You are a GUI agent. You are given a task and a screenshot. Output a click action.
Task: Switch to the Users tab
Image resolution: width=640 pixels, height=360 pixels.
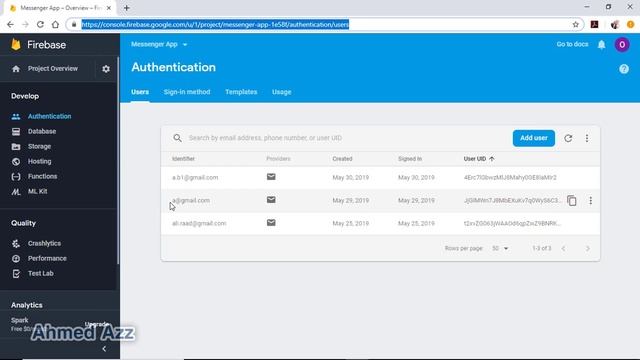(x=140, y=92)
